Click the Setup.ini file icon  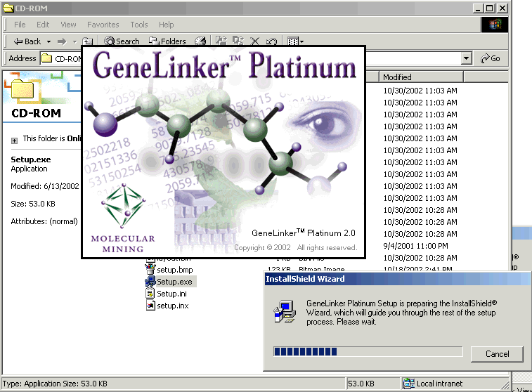pos(150,294)
